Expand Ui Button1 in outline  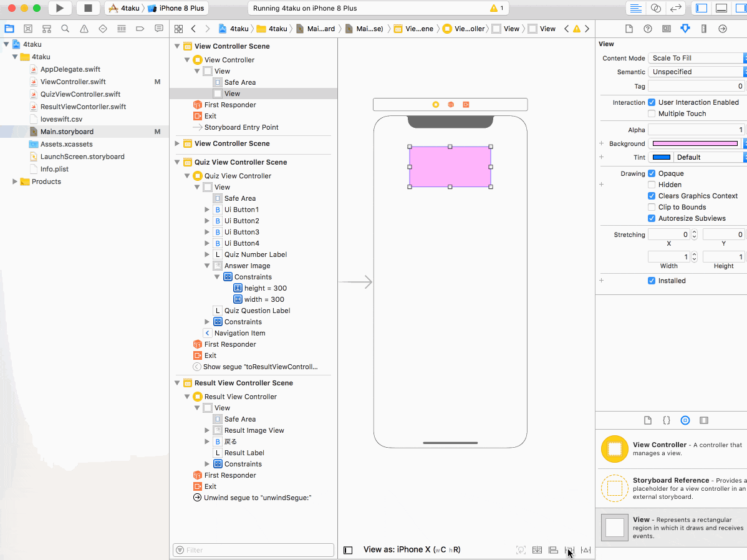click(x=207, y=210)
